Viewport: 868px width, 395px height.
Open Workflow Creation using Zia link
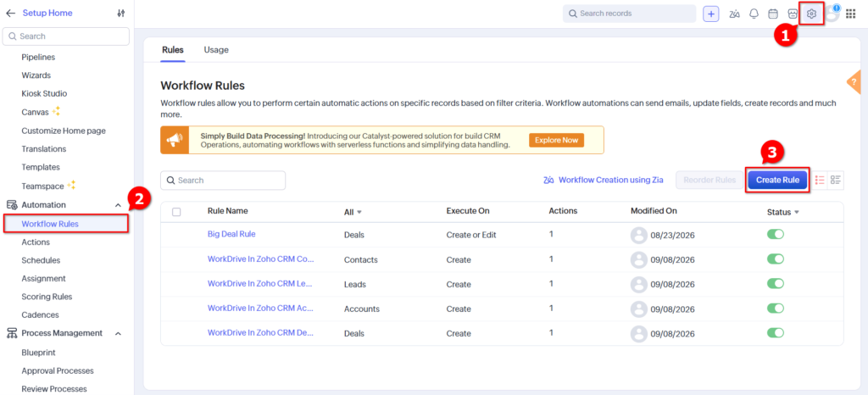[610, 180]
